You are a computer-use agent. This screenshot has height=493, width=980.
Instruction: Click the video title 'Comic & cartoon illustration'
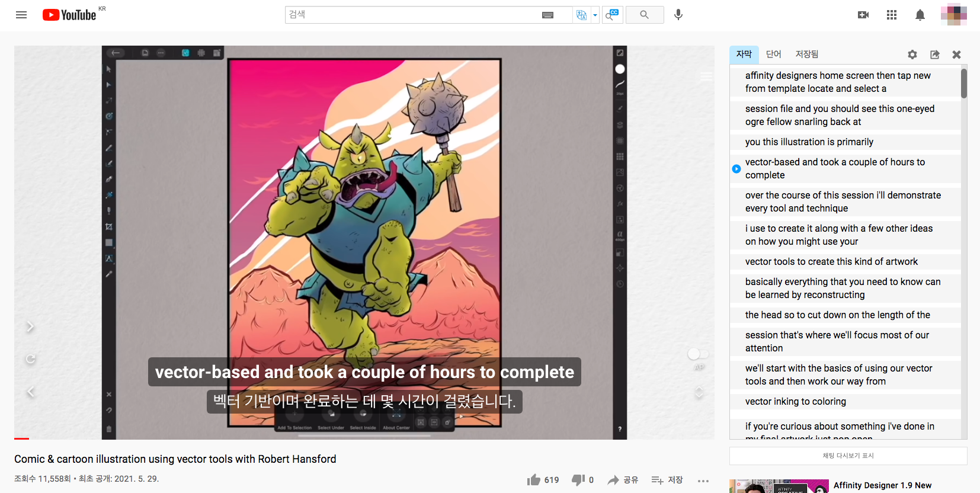point(175,459)
